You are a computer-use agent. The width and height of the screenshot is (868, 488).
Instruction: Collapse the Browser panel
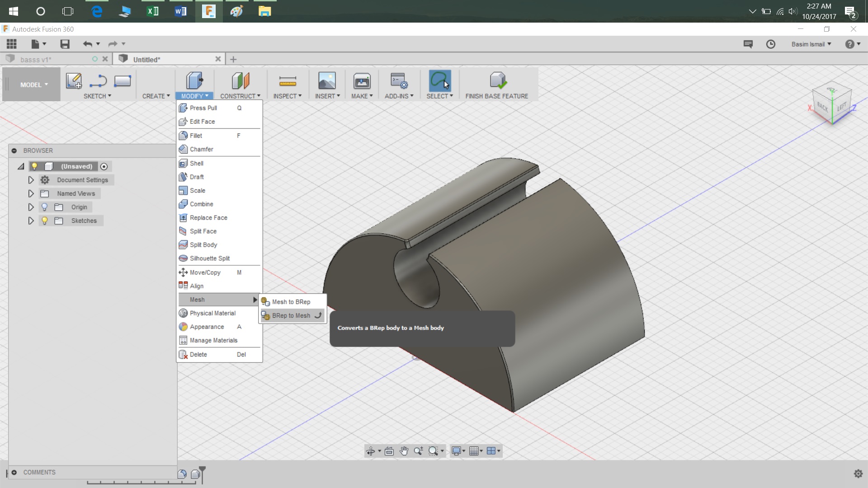[14, 150]
